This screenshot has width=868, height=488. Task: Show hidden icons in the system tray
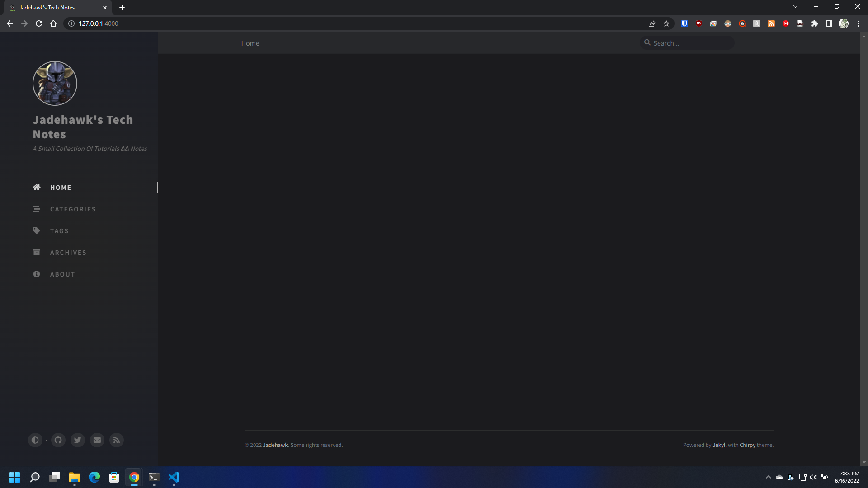(x=768, y=477)
